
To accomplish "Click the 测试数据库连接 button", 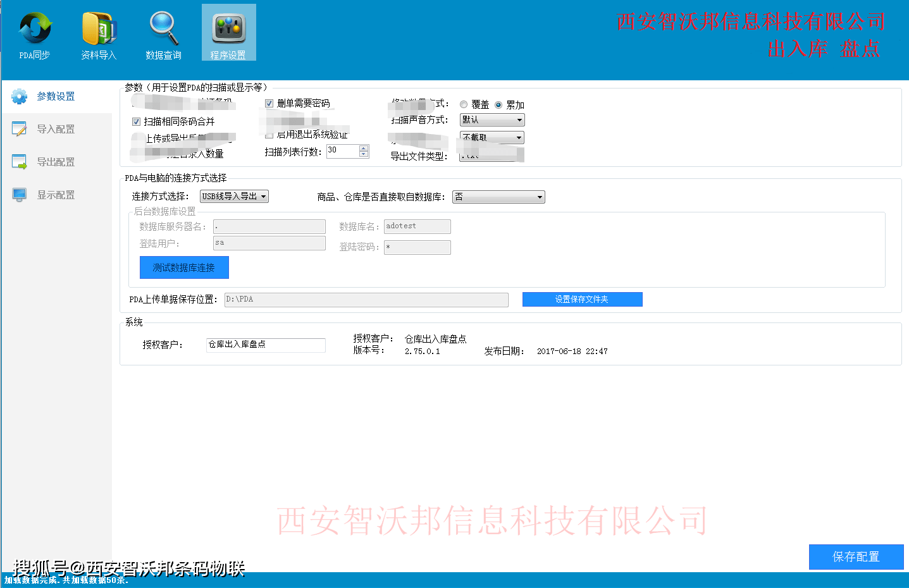I will point(184,267).
